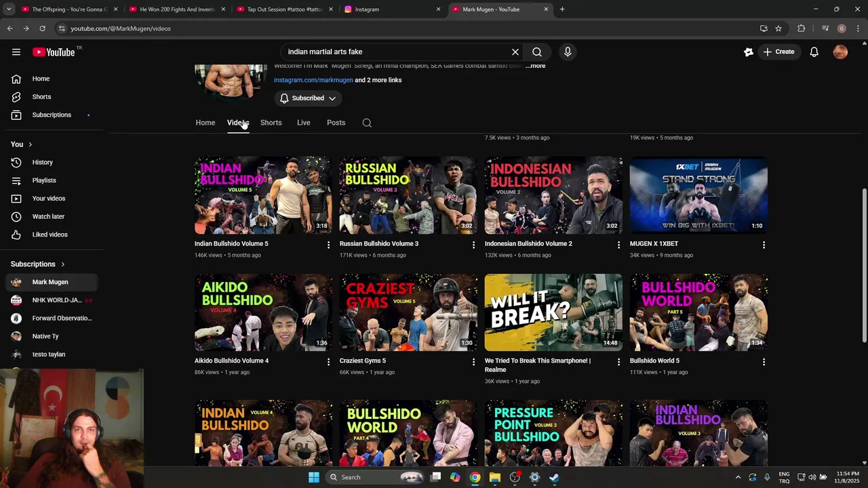Open Forward Observations subscription
This screenshot has height=488, width=868.
pos(52,318)
